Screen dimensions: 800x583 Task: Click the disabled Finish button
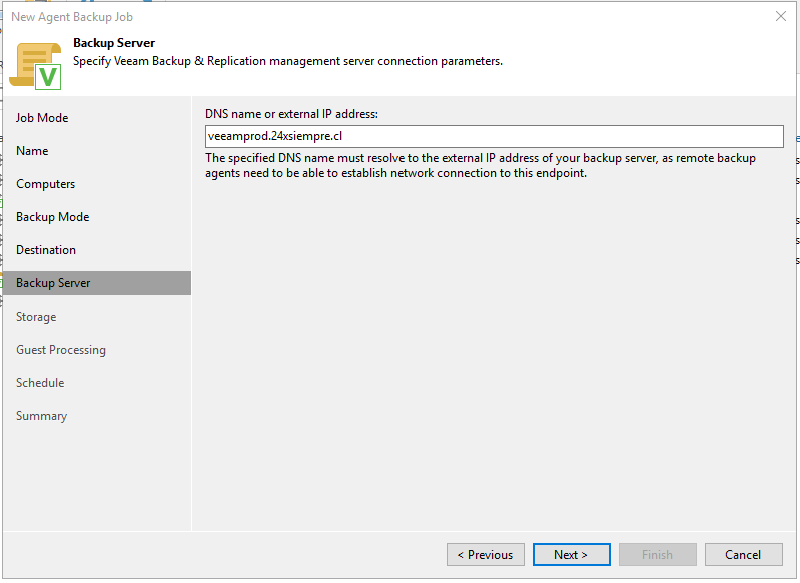pyautogui.click(x=658, y=555)
